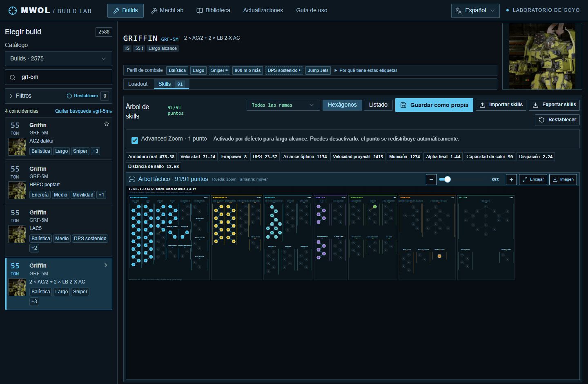The height and width of the screenshot is (384, 588).
Task: Open Actualizaciones in the top navigation
Action: 263,11
